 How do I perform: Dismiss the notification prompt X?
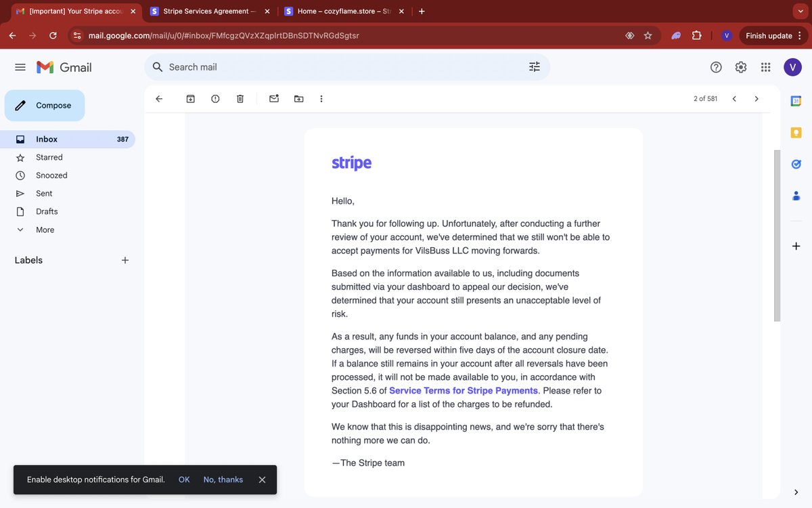click(x=262, y=480)
